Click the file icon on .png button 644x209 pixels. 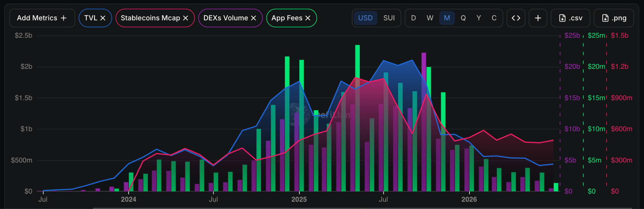[605, 18]
